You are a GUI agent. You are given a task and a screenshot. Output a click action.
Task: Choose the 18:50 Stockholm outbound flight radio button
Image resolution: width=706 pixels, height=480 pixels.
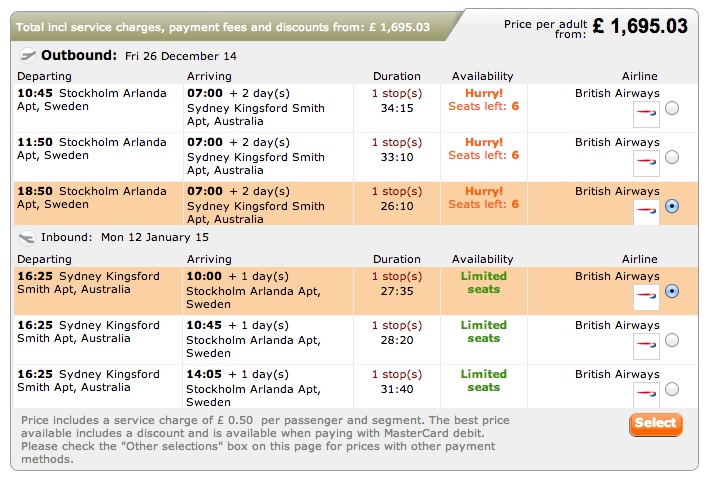tap(672, 206)
